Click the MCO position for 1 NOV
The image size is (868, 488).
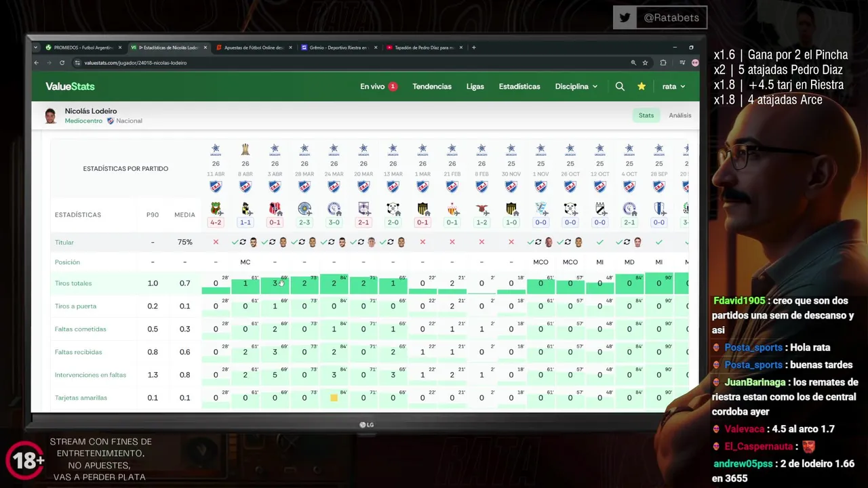540,262
